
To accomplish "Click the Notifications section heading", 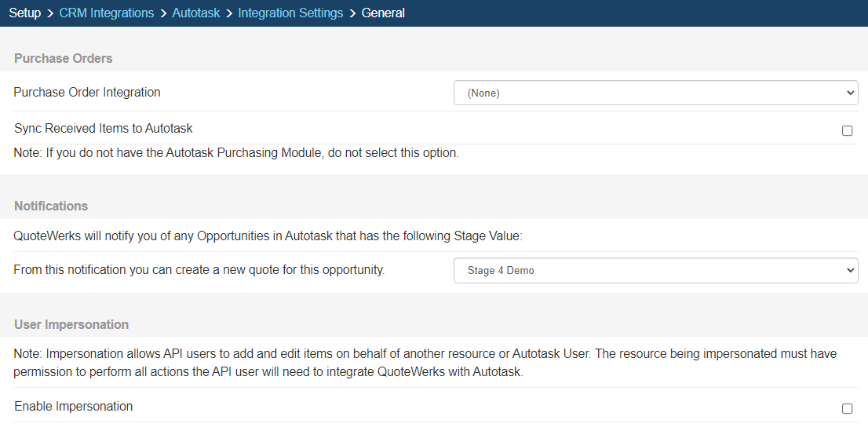I will click(51, 206).
